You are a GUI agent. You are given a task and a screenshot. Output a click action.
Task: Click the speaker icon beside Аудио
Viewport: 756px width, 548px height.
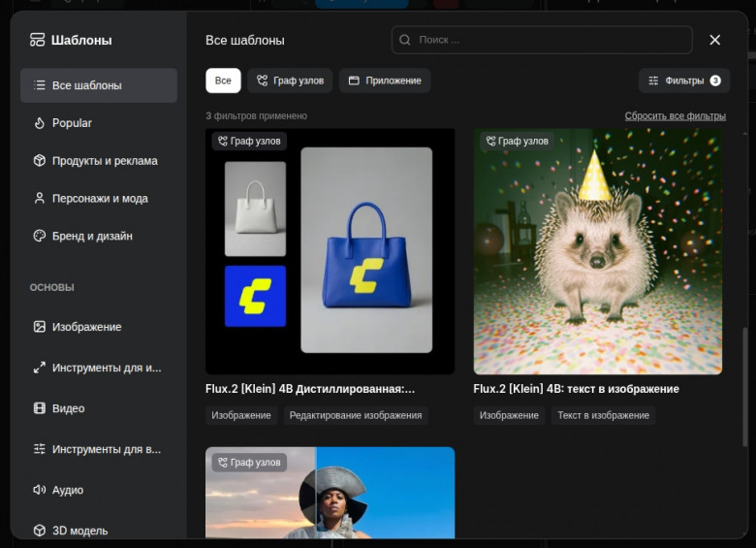(x=39, y=490)
